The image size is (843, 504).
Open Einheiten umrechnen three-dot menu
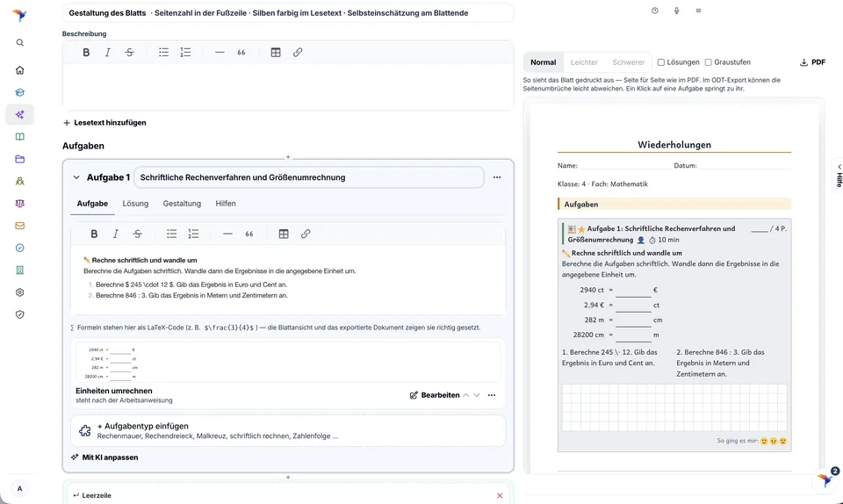click(492, 395)
